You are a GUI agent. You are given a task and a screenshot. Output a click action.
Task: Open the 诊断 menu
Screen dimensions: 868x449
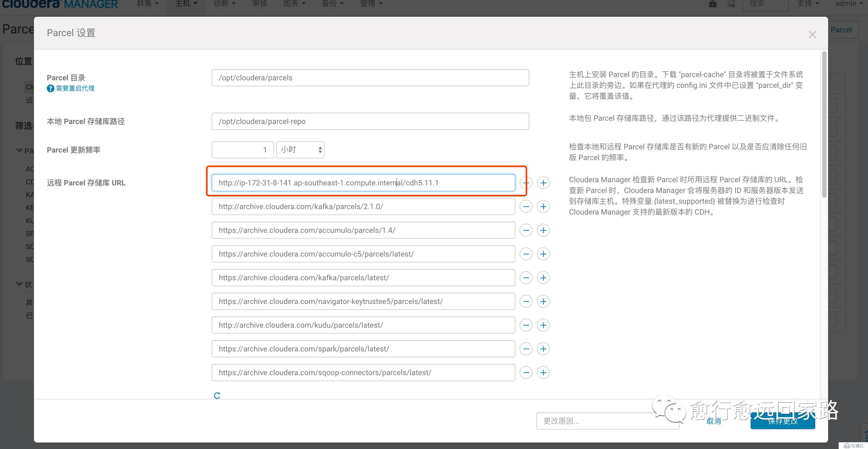coord(225,4)
